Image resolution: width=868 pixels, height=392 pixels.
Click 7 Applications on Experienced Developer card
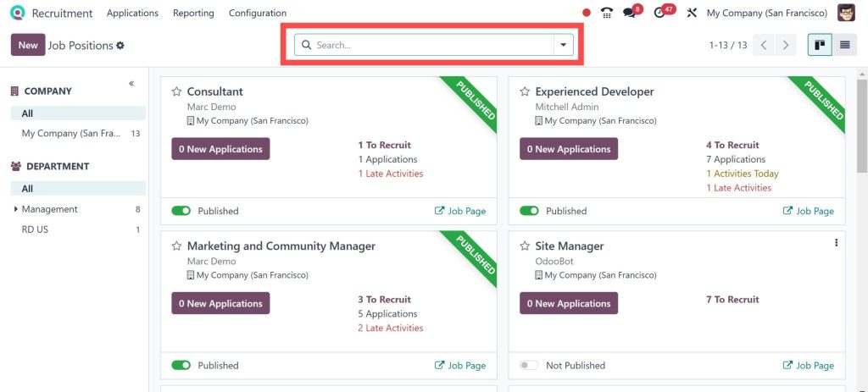click(736, 159)
